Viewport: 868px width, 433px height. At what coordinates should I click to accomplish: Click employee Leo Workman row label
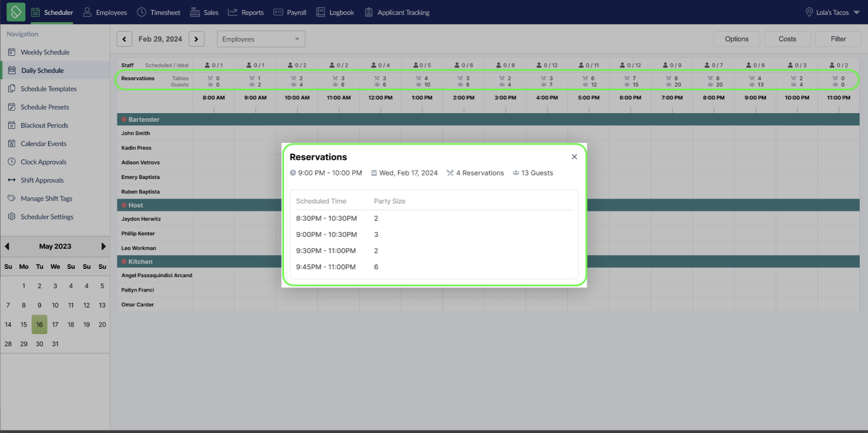[x=138, y=248]
